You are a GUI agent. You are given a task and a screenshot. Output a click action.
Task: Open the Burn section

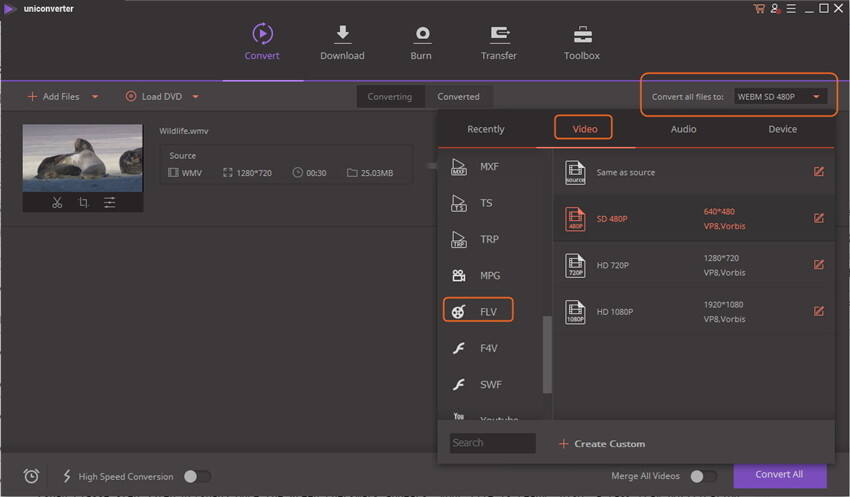(421, 42)
